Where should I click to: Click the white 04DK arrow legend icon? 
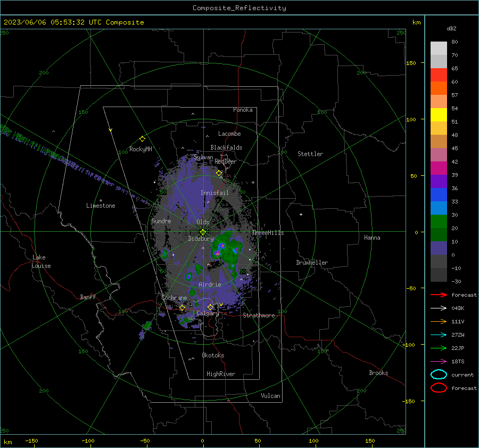439,308
